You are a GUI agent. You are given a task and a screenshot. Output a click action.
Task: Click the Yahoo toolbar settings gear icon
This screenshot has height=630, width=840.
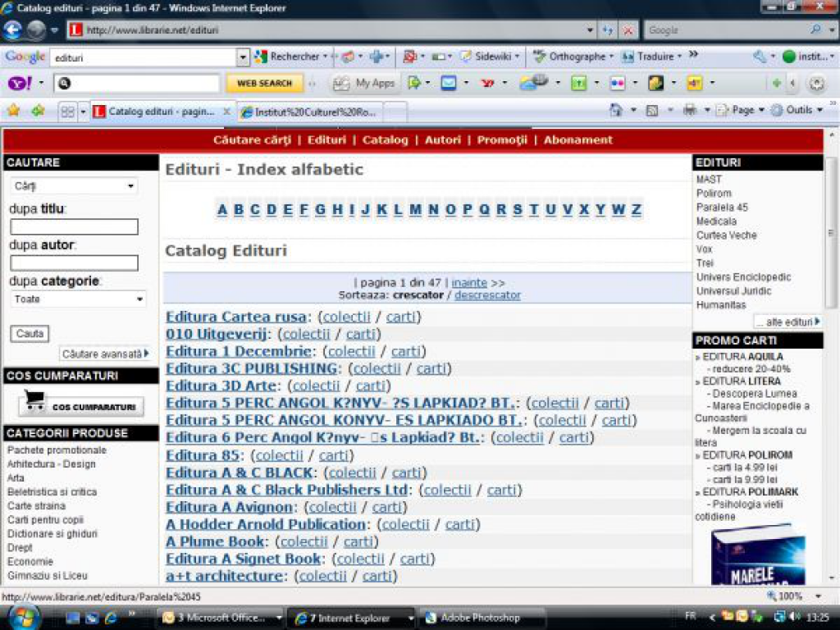click(816, 83)
